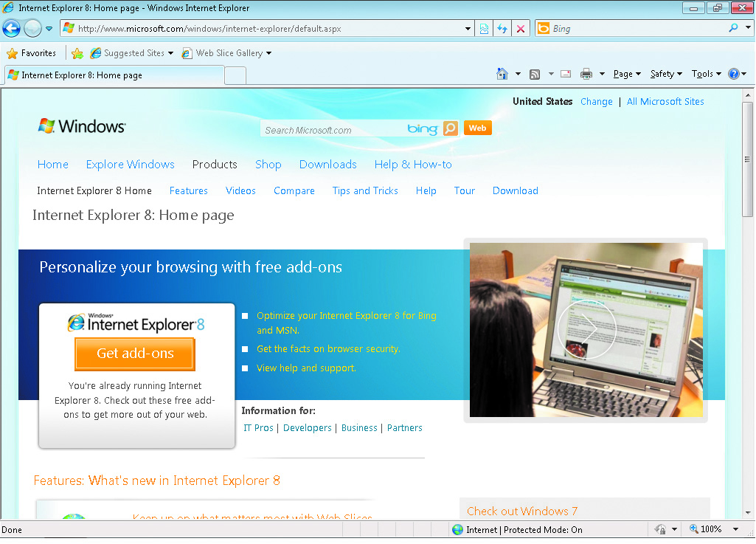This screenshot has width=756, height=544.
Task: Open the Compare link
Action: click(x=294, y=190)
